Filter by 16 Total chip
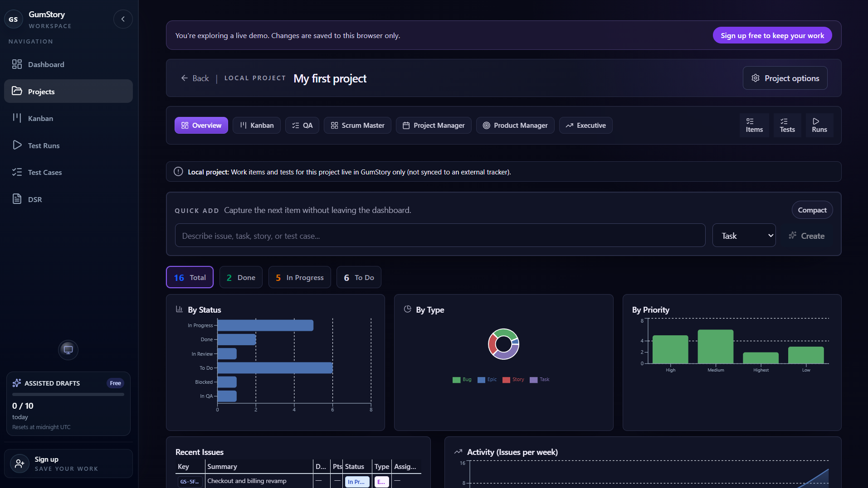 (190, 277)
